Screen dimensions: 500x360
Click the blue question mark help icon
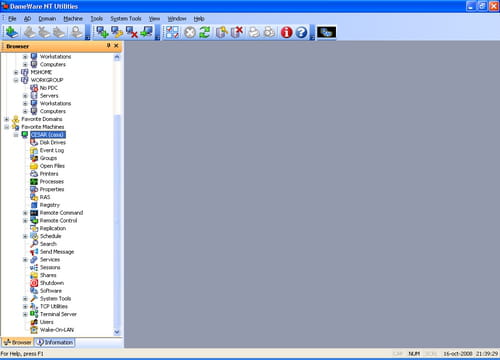coord(301,32)
